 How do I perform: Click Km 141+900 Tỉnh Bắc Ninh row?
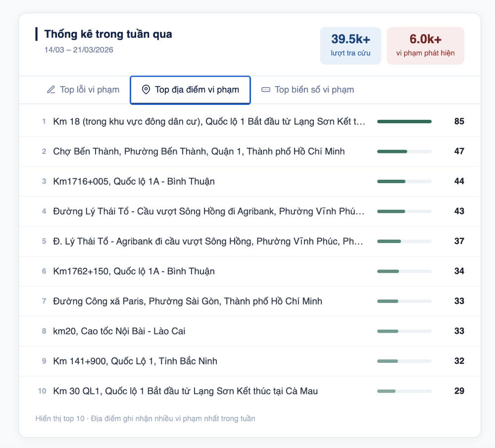click(x=135, y=361)
